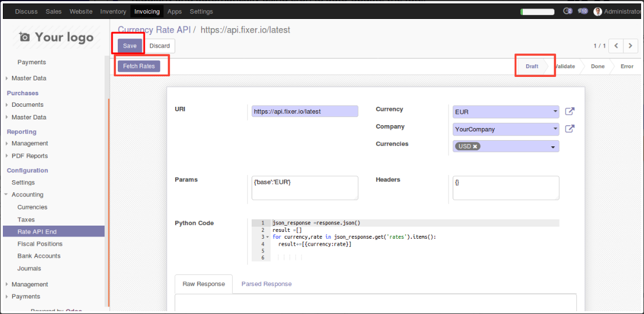644x314 pixels.
Task: Expand the Currencies tag dropdown arrow
Action: pyautogui.click(x=553, y=147)
